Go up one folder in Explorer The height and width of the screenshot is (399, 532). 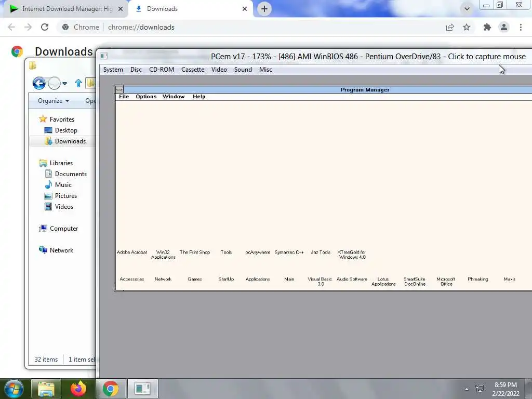[x=78, y=83]
